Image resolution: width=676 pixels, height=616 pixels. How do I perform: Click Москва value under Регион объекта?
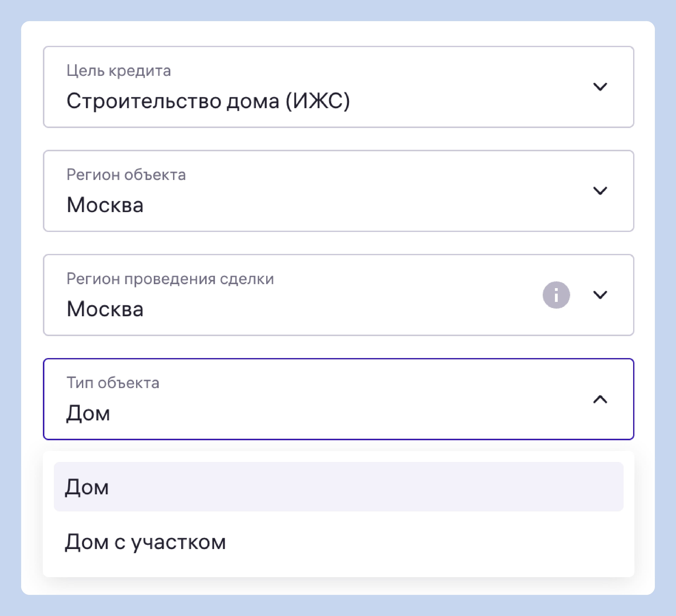coord(105,205)
